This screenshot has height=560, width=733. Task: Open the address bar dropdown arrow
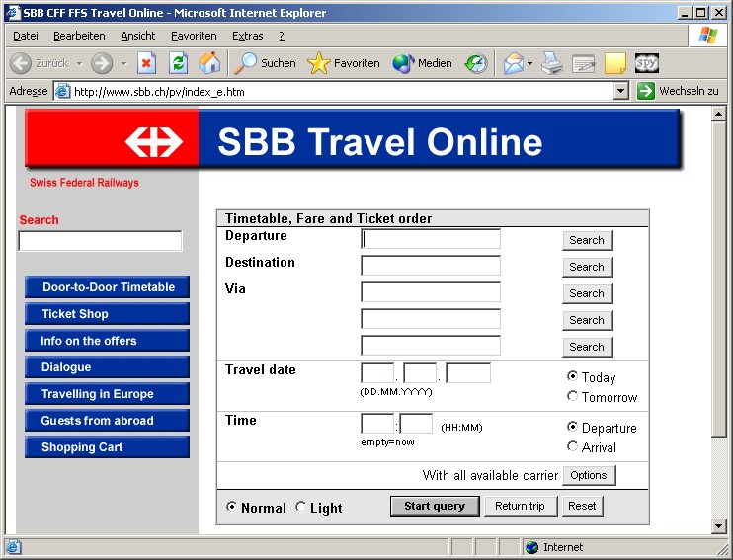620,91
